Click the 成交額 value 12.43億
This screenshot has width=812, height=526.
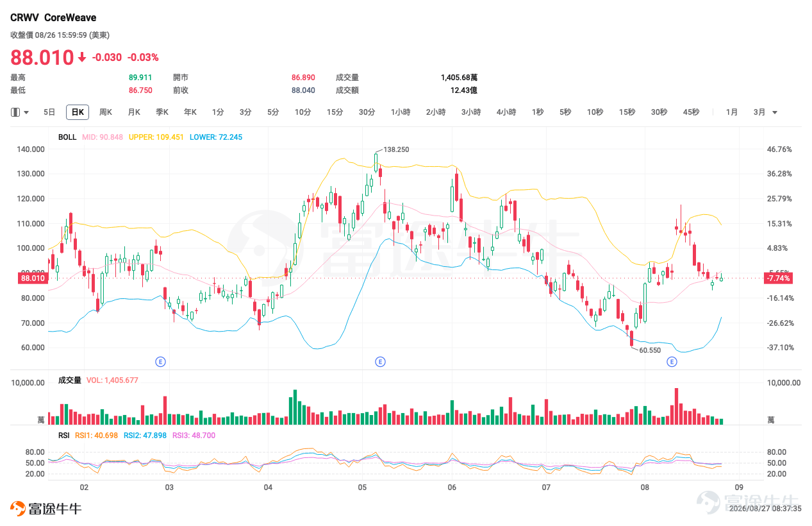click(x=463, y=90)
